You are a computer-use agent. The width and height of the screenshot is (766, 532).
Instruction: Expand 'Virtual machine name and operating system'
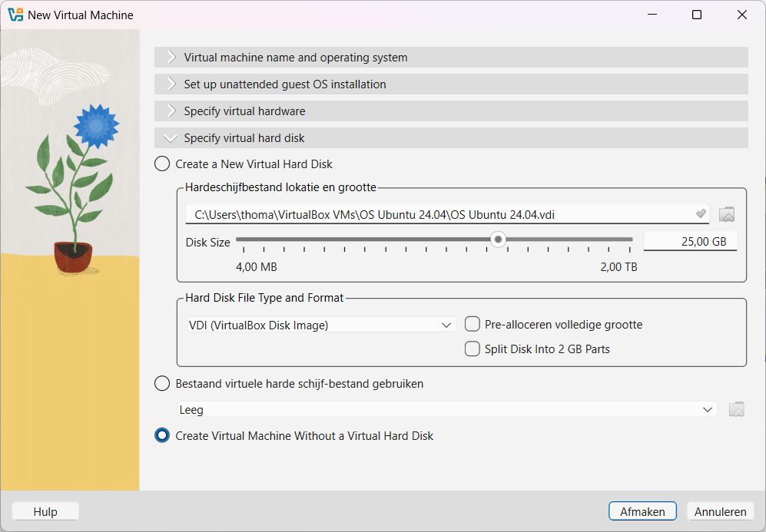pos(450,57)
